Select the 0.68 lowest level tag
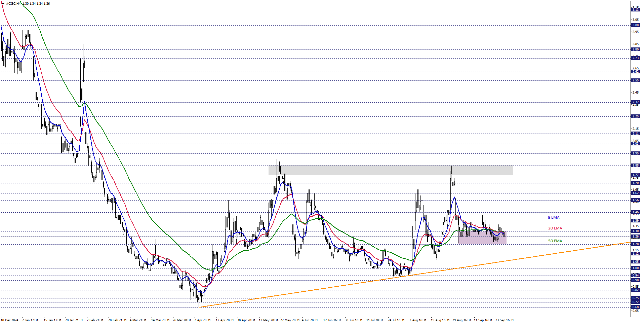This screenshot has width=644, height=324. 635,307
